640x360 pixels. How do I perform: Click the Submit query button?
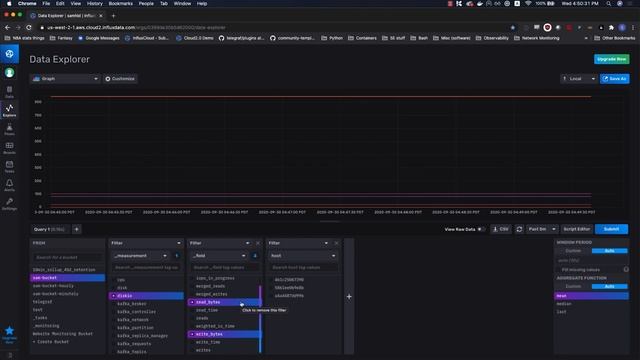click(x=611, y=229)
